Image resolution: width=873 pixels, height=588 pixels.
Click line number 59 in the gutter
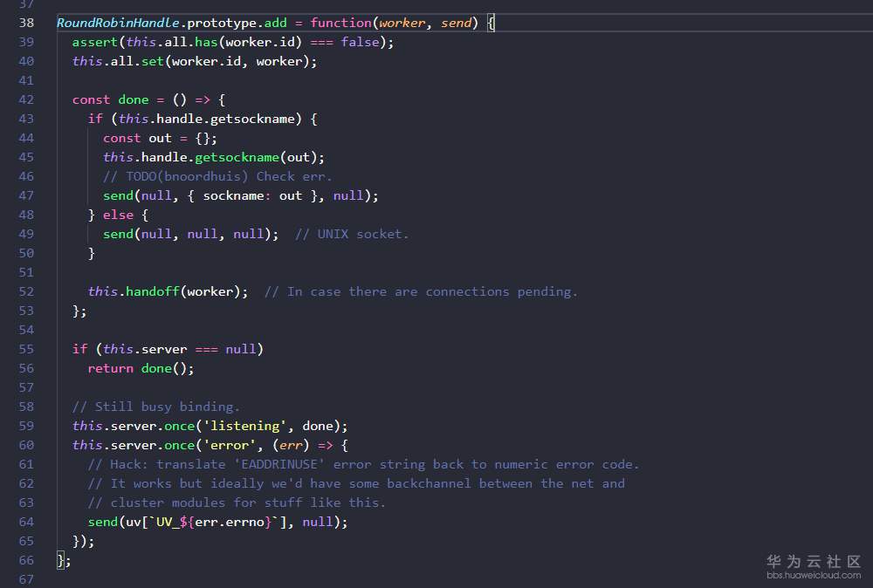point(26,426)
